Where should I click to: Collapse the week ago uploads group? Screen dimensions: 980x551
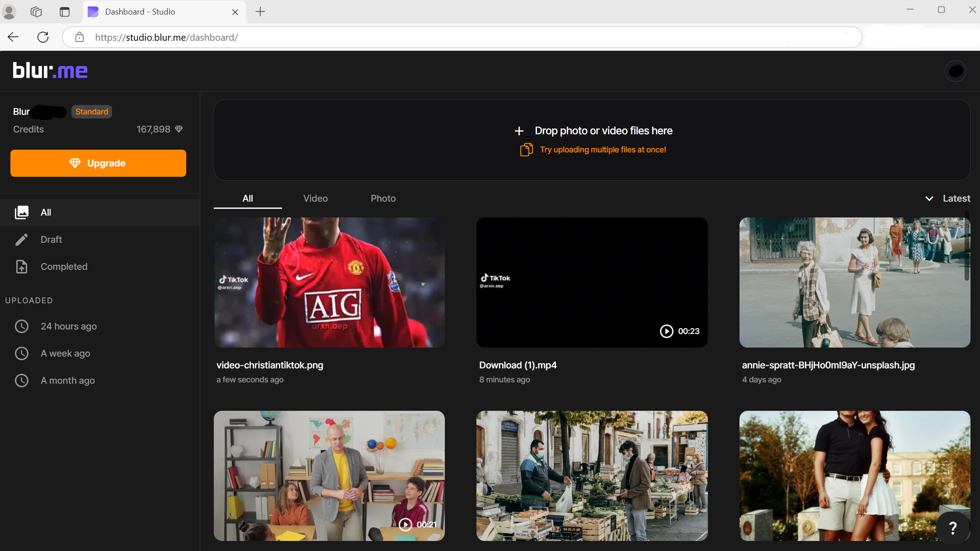[x=22, y=353]
